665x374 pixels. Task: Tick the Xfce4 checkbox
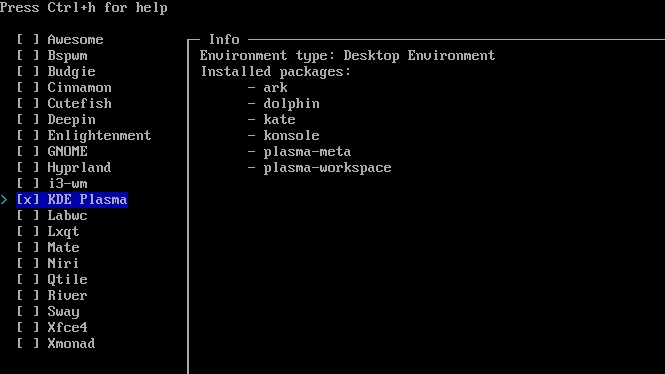[28, 327]
